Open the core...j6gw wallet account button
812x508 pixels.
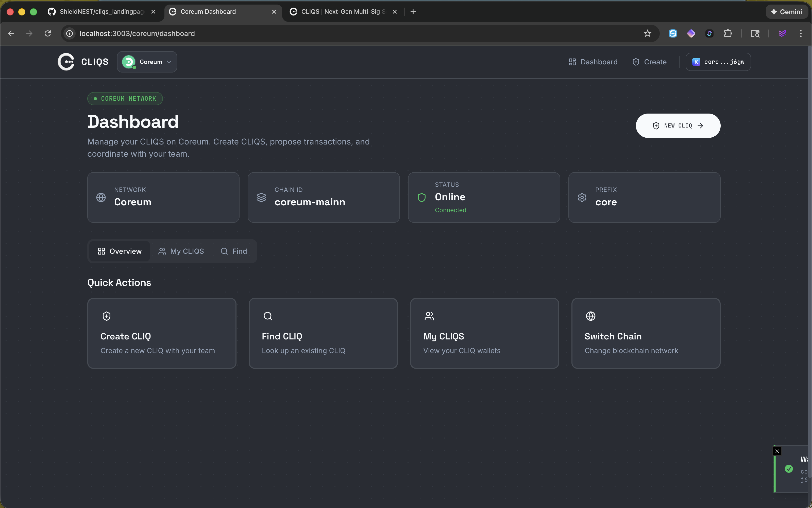click(x=718, y=62)
